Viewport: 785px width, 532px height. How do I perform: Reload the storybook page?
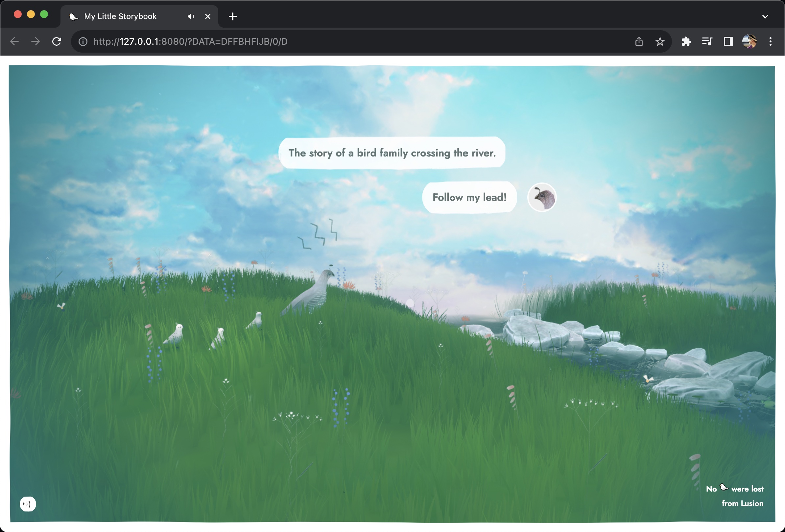57,41
